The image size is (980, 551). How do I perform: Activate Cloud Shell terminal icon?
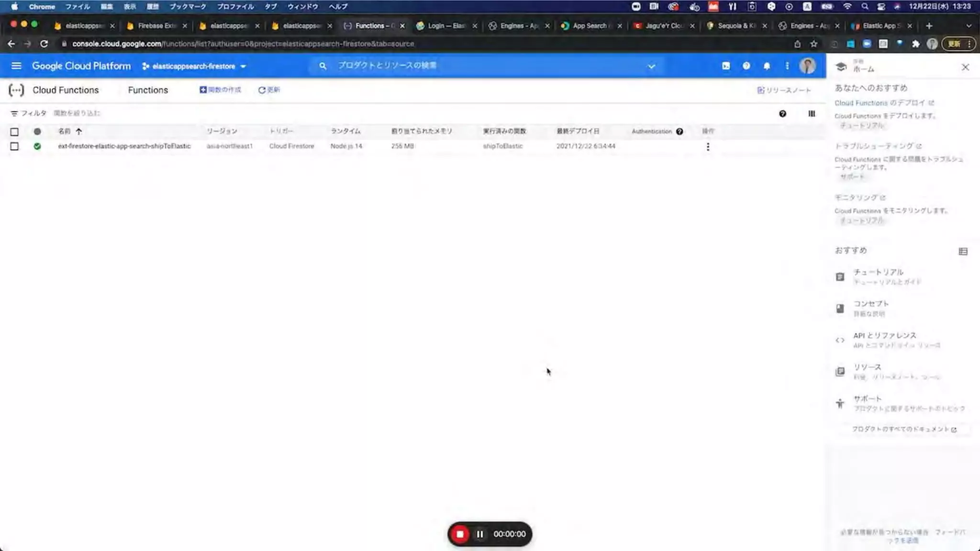click(726, 66)
